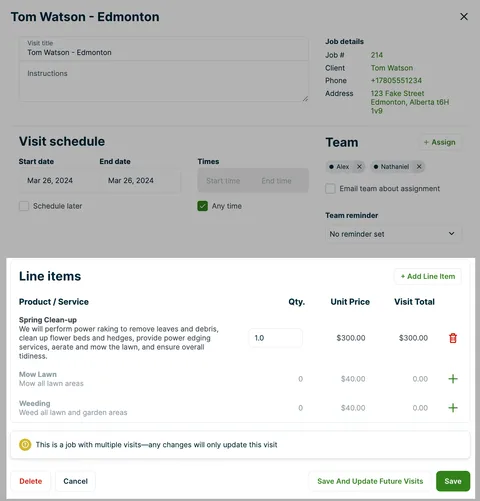This screenshot has height=501, width=480.
Task: Click the Assign team button
Action: click(x=440, y=142)
